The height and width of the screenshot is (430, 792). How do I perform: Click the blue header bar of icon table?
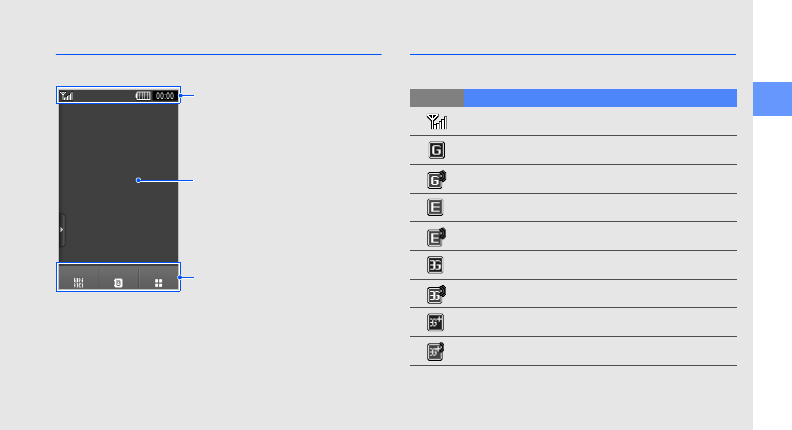pyautogui.click(x=600, y=98)
